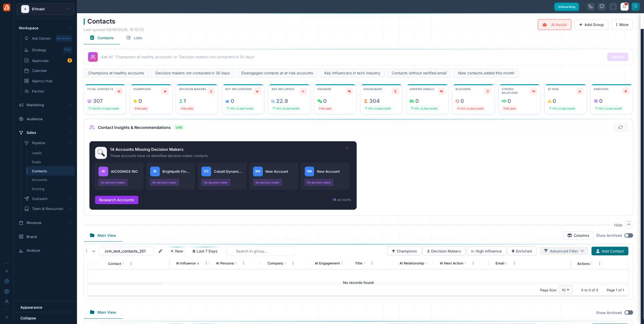Close the Missing Decision Makers card

pos(347,148)
